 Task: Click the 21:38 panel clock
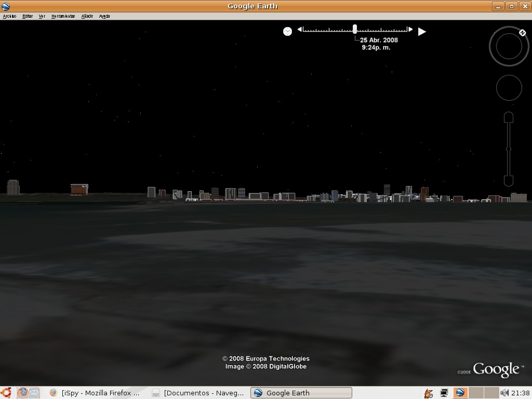coord(521,393)
